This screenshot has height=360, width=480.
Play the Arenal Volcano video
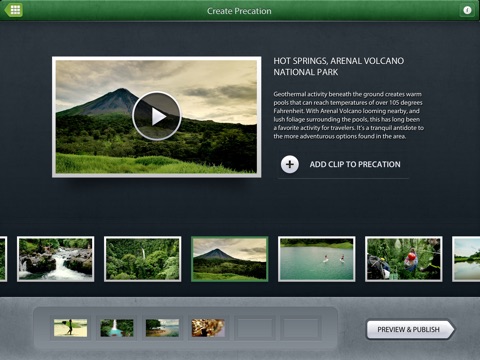[157, 116]
